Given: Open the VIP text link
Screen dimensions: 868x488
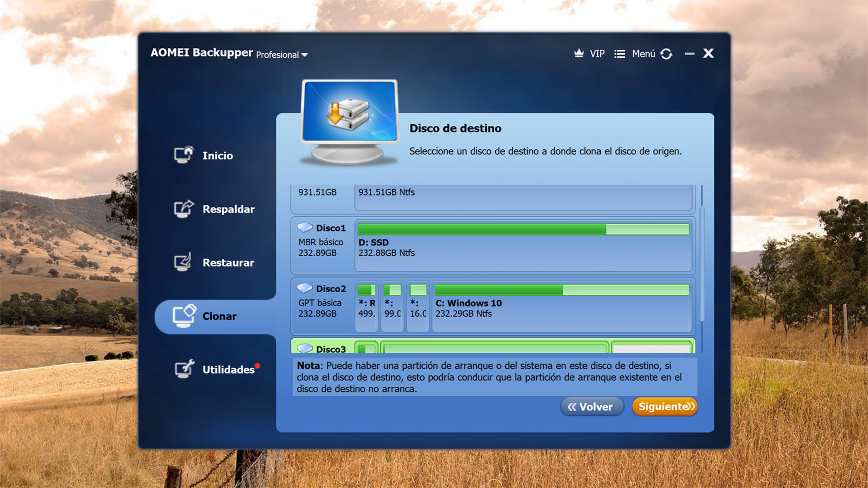Looking at the screenshot, I should [597, 54].
